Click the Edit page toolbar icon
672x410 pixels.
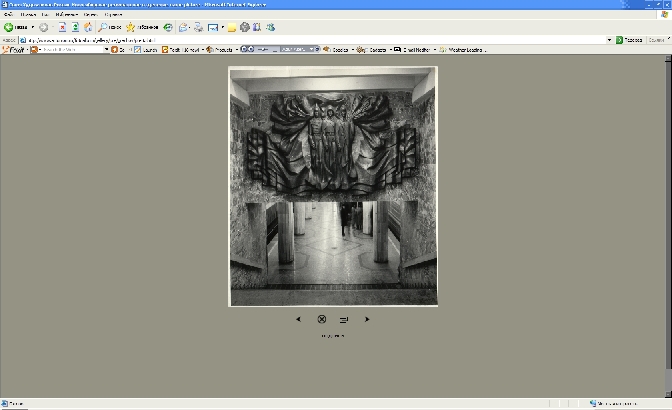pyautogui.click(x=213, y=27)
